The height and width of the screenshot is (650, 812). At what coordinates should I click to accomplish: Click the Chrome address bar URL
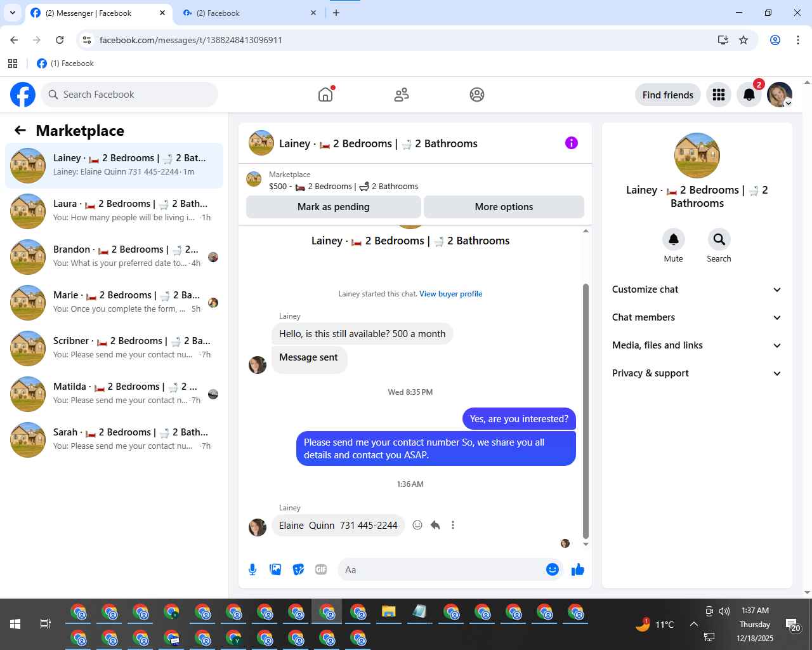tap(190, 40)
